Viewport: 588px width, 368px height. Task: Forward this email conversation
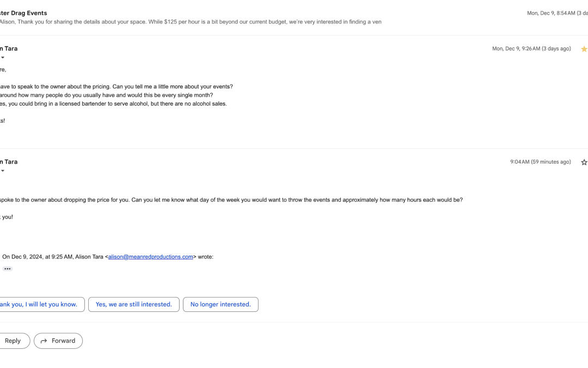(x=58, y=341)
